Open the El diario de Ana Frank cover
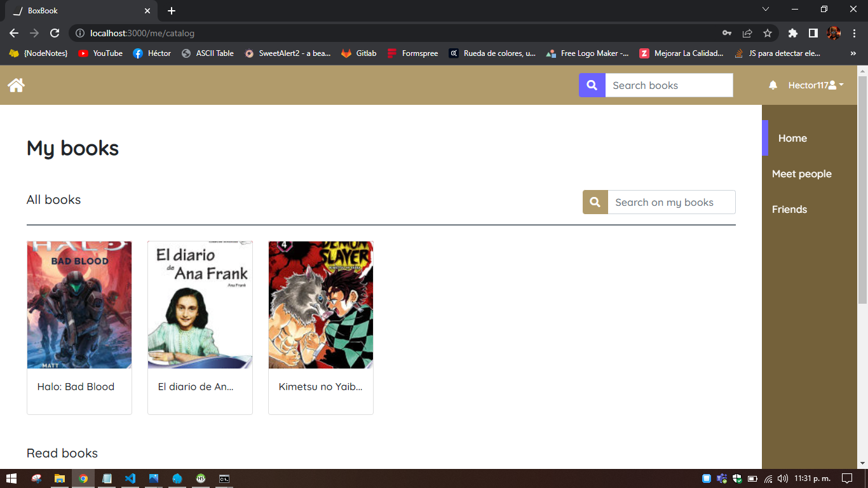Image resolution: width=868 pixels, height=488 pixels. pos(200,305)
